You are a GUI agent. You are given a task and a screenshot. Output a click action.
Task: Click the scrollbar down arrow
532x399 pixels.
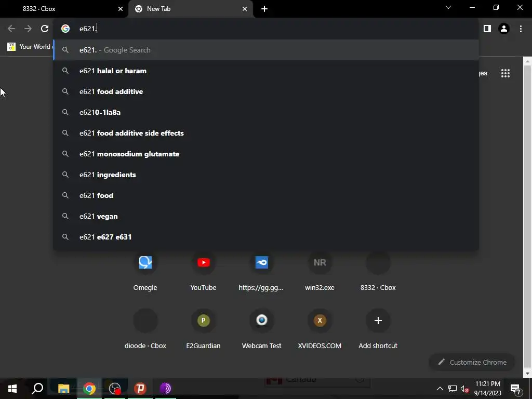(527, 374)
